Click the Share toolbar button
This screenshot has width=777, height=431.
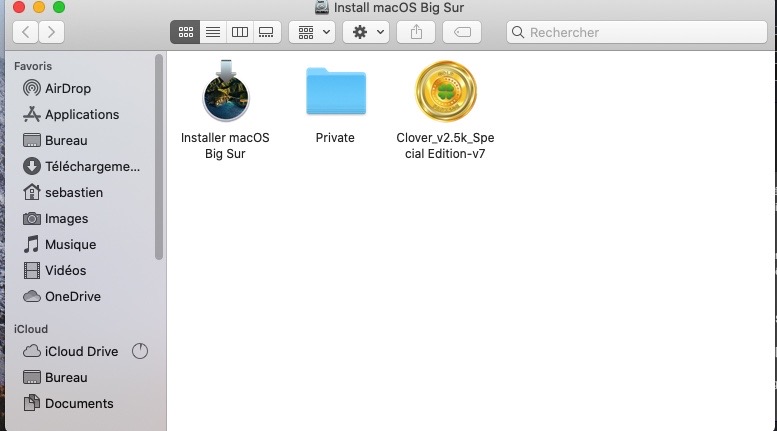416,32
